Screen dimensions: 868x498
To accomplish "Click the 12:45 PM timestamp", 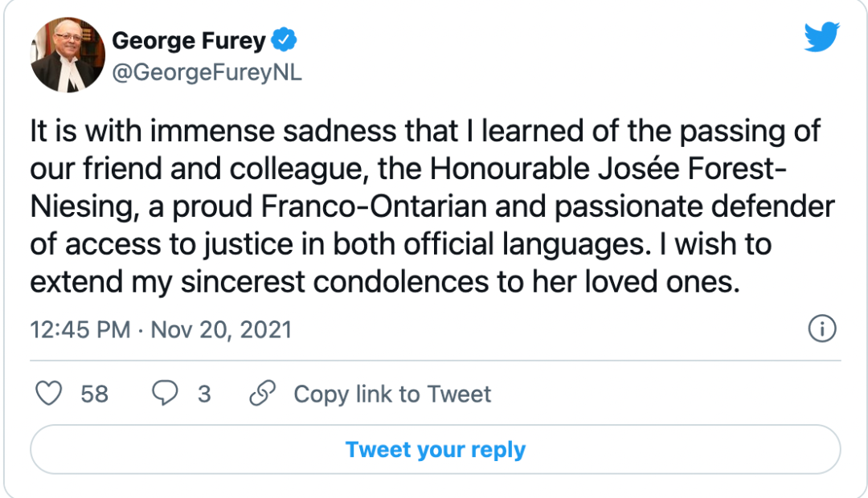I will 80,330.
